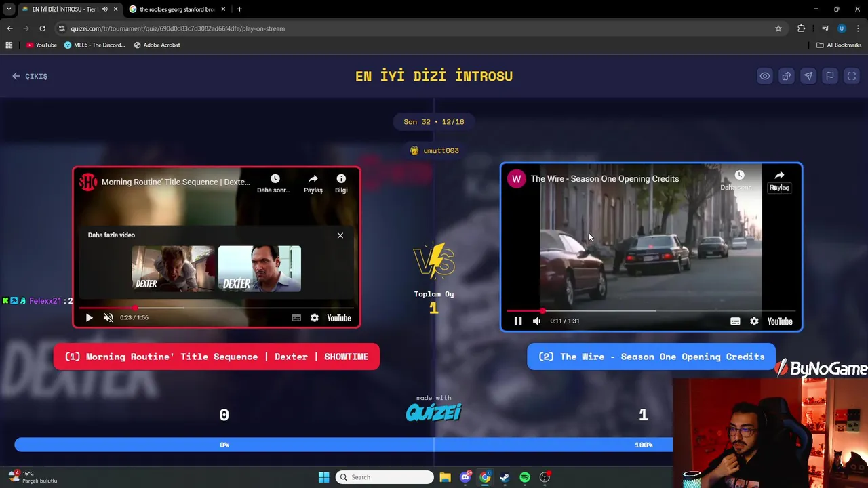Open the extensions puzzle icon
This screenshot has width=868, height=488.
click(801, 28)
